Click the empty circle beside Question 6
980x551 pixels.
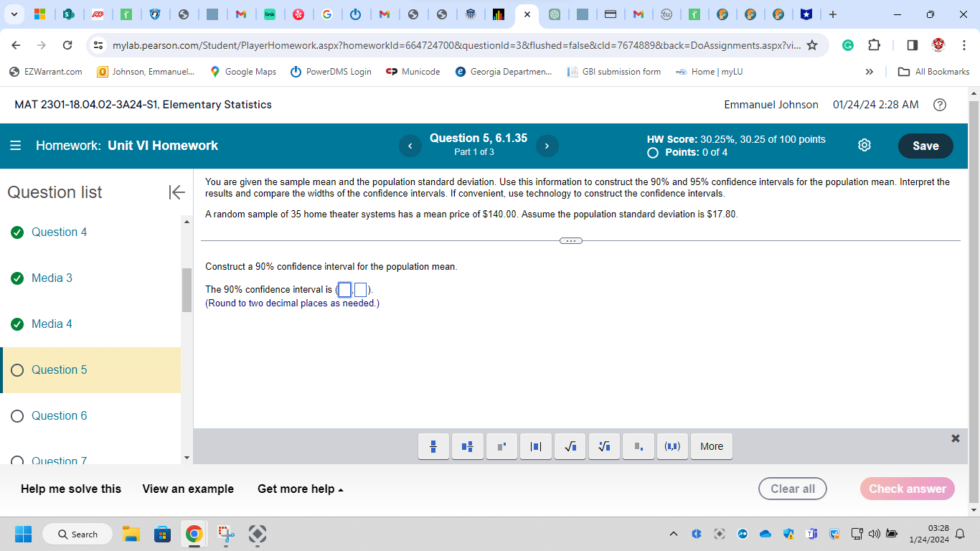[x=17, y=415]
